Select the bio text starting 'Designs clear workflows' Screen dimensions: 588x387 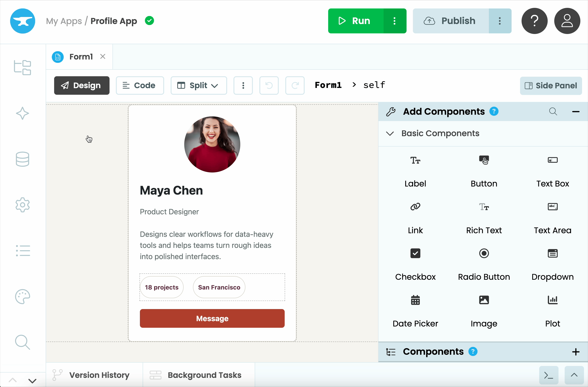[207, 245]
